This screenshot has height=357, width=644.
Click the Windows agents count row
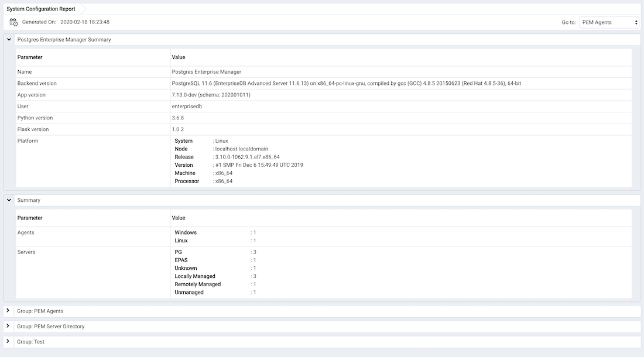click(215, 232)
